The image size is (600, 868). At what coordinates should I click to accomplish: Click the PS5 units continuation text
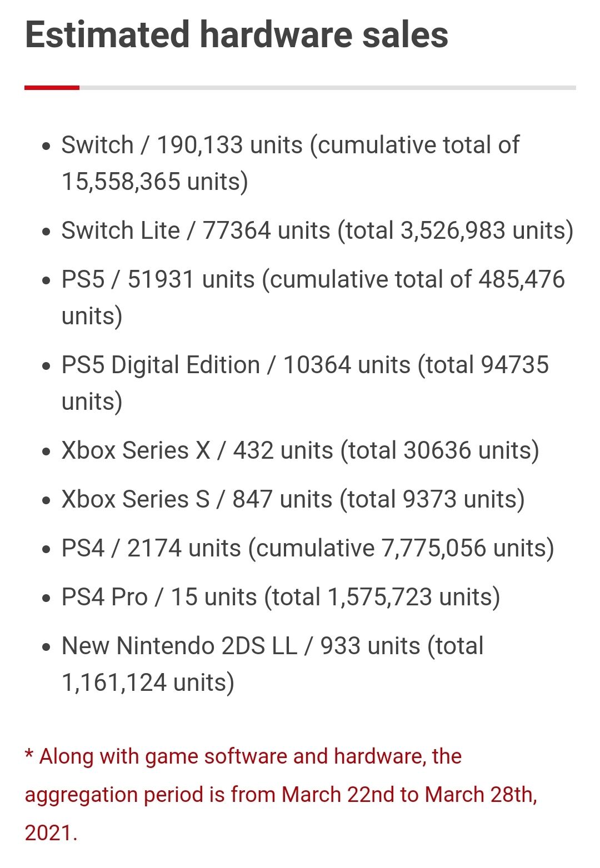click(92, 316)
